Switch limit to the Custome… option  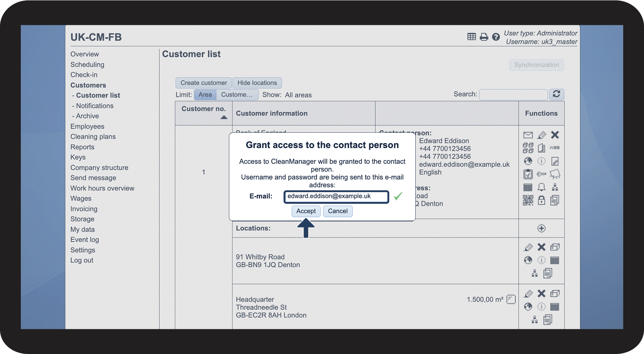[237, 95]
